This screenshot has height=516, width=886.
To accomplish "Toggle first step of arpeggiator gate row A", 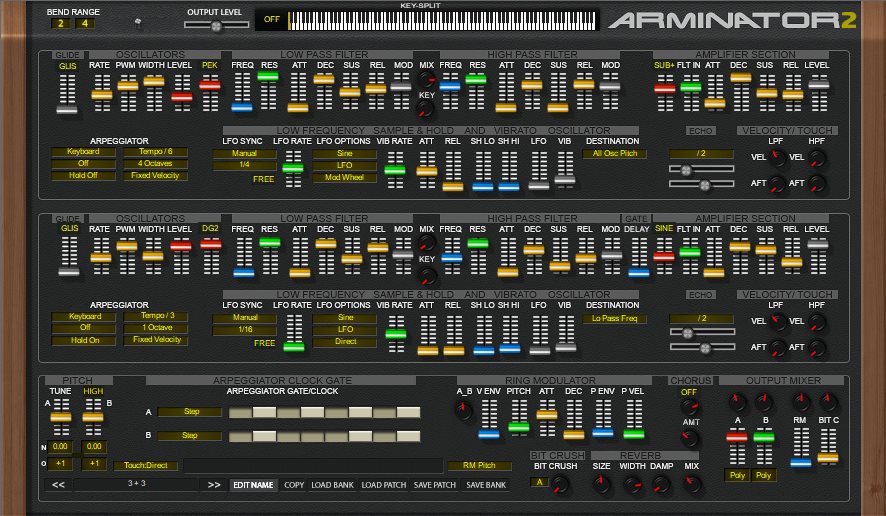I will 240,412.
